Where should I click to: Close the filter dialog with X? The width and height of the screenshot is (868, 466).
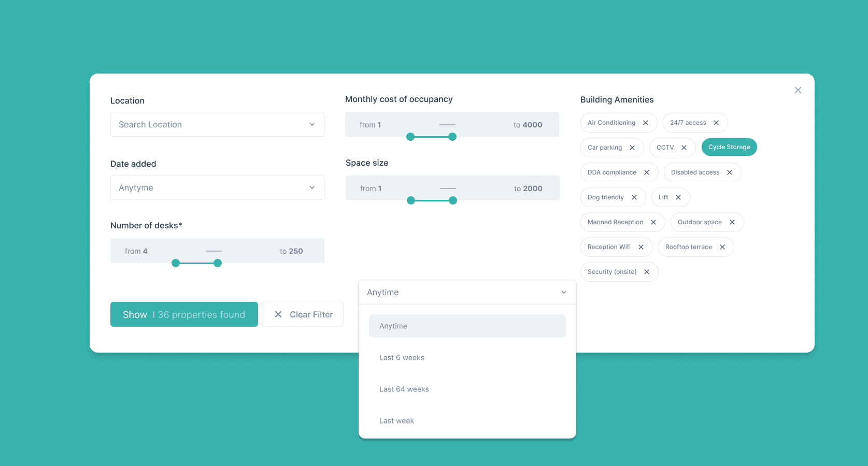click(798, 90)
